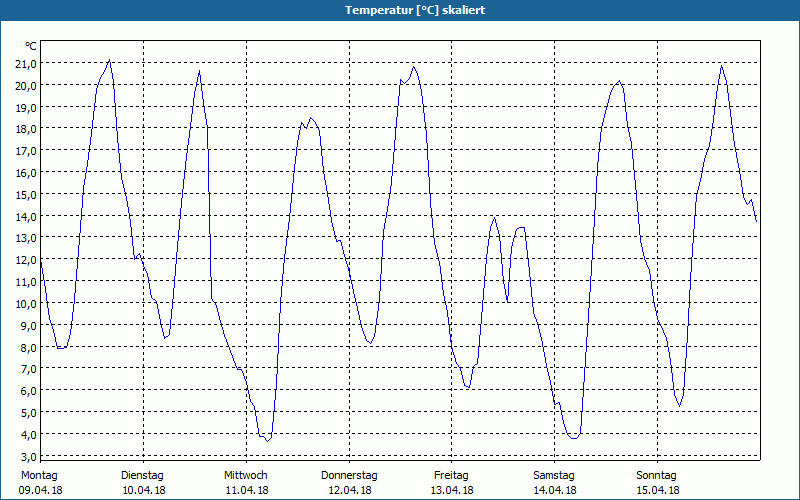Screen dimensions: 800x500
Task: Click the 13.04.18 date label
Action: [453, 491]
